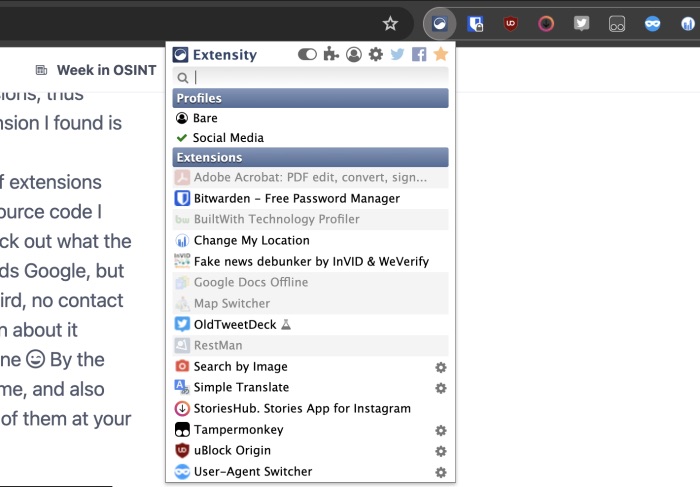
Task: Toggle all extensions switch in Extensity header
Action: pos(307,54)
